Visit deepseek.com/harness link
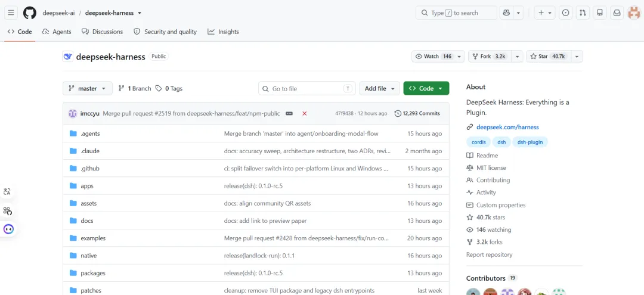This screenshot has height=295, width=644. point(507,127)
